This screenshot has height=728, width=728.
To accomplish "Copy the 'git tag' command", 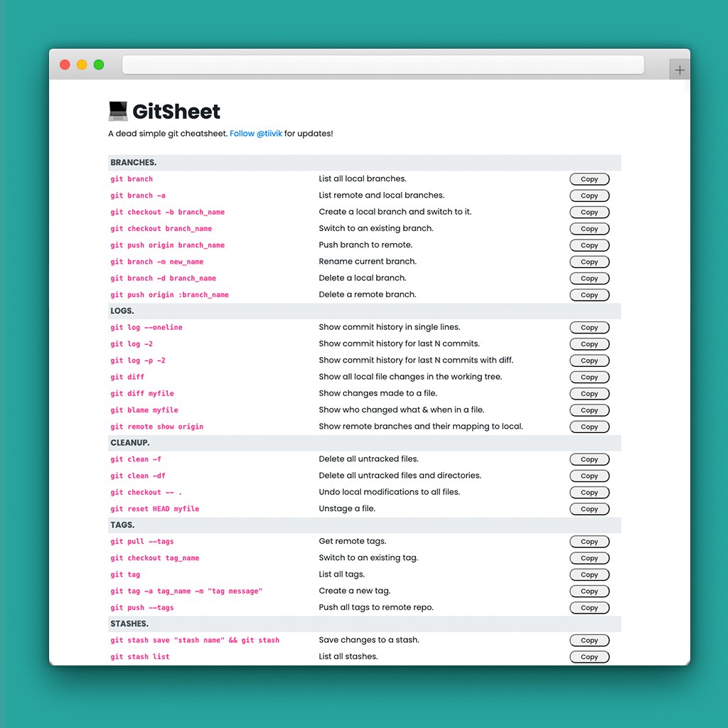I will click(x=589, y=574).
